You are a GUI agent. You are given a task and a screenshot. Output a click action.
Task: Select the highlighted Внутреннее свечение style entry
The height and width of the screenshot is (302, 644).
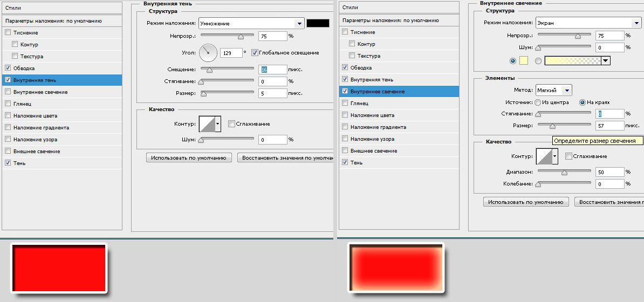(x=399, y=91)
